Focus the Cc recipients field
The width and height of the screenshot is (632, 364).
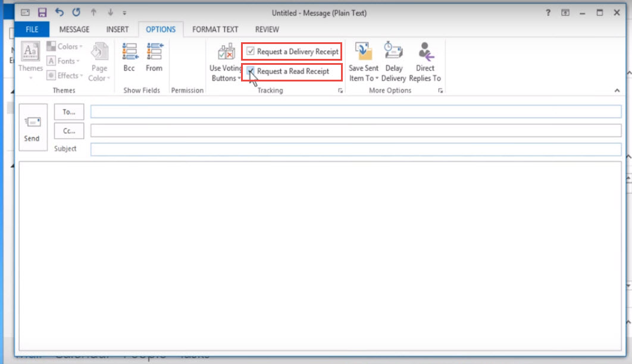click(x=356, y=130)
